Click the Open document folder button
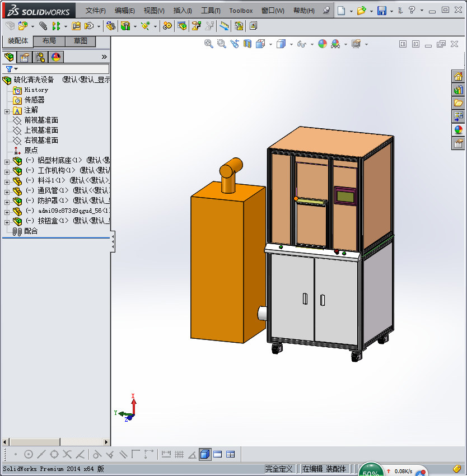The image size is (467, 476). [361, 11]
